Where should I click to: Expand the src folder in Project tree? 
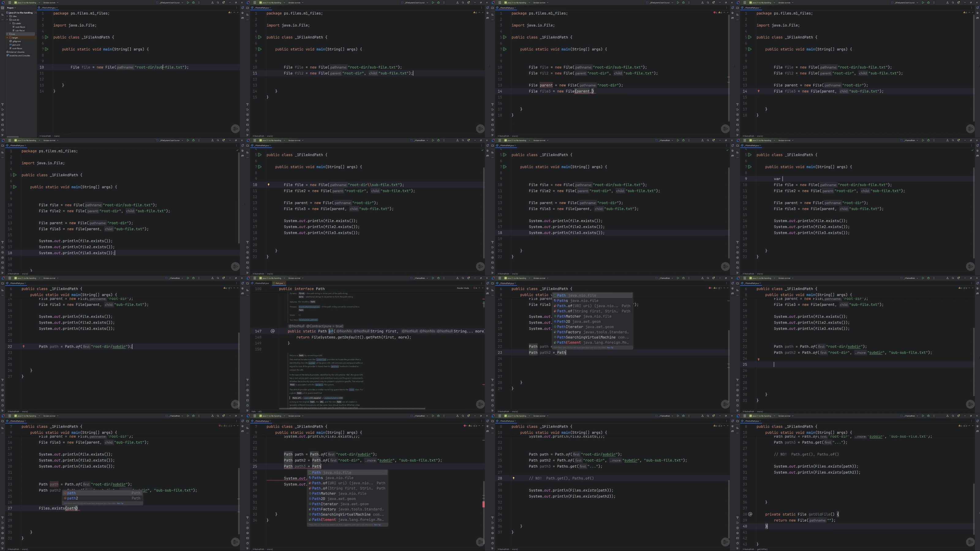click(x=8, y=34)
